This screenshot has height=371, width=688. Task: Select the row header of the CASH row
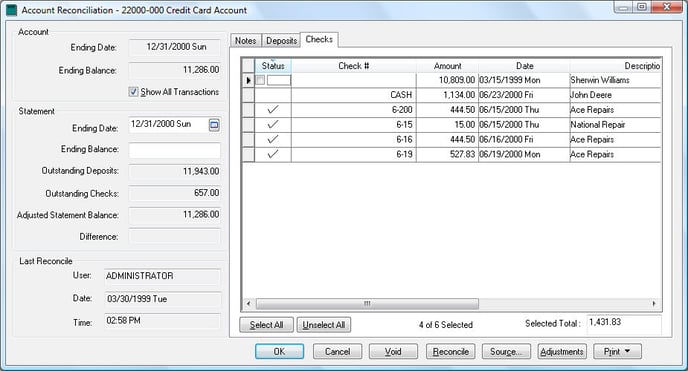tap(248, 95)
